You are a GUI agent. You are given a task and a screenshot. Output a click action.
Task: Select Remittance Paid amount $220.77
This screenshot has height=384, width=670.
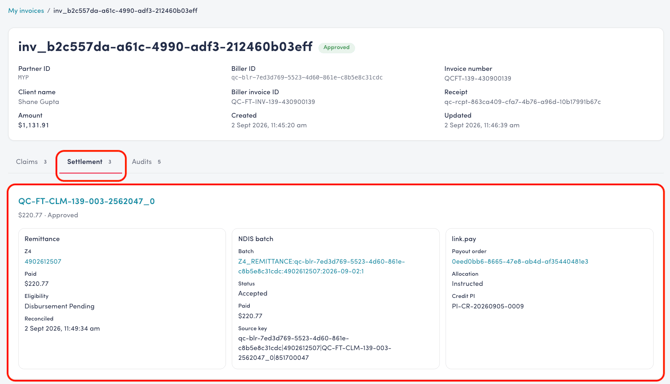point(36,284)
